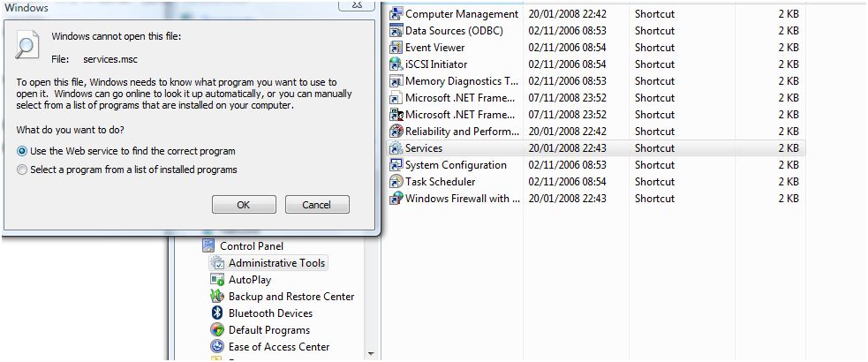
Task: Confirm the dialog with OK
Action: (x=244, y=205)
